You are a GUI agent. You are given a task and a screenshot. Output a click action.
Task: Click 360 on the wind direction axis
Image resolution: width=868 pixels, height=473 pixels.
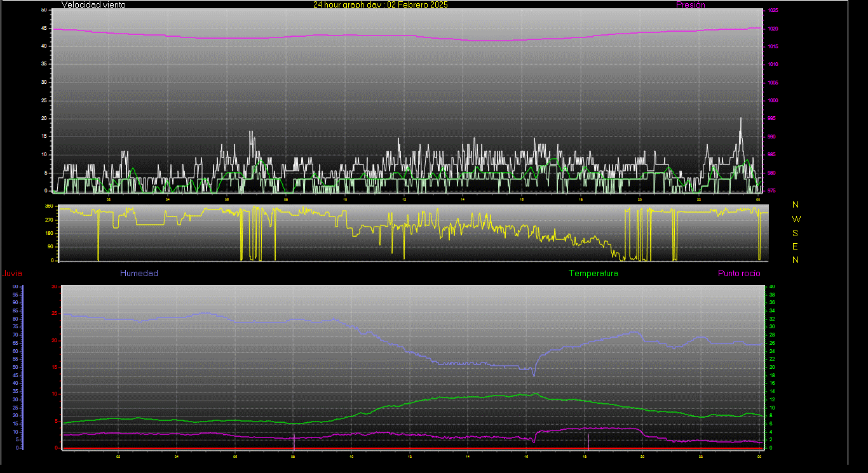(x=49, y=206)
